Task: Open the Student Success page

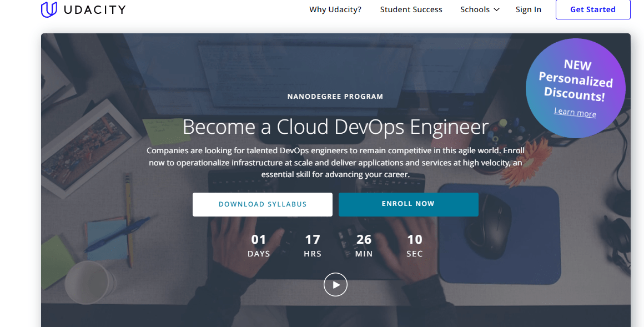Action: coord(411,9)
